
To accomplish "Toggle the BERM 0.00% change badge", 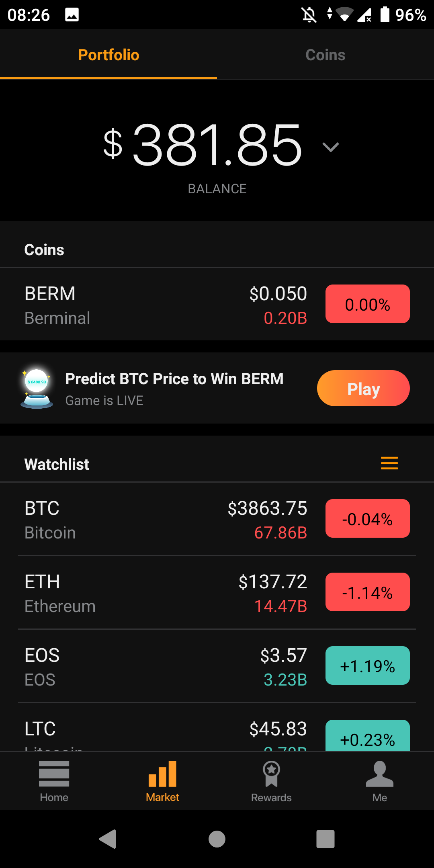I will (367, 304).
